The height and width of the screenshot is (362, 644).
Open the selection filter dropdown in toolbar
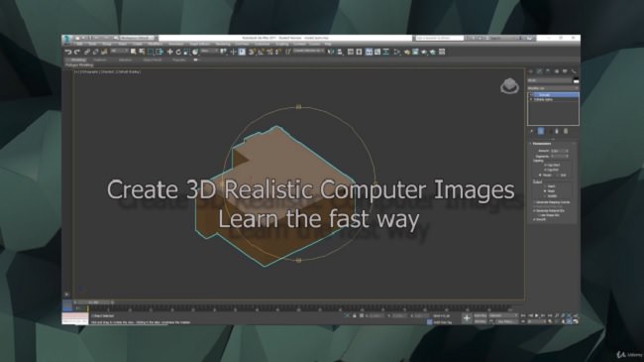[119, 51]
